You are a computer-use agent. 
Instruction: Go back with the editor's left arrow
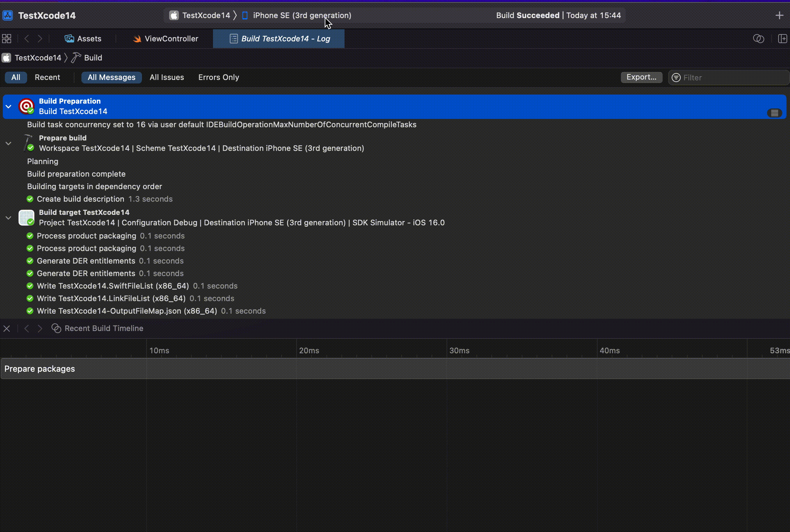27,39
